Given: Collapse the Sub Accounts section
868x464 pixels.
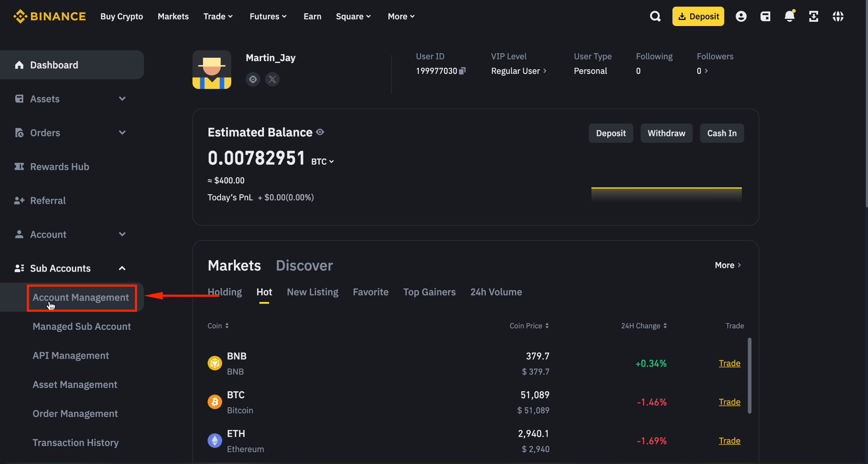Looking at the screenshot, I should [122, 268].
